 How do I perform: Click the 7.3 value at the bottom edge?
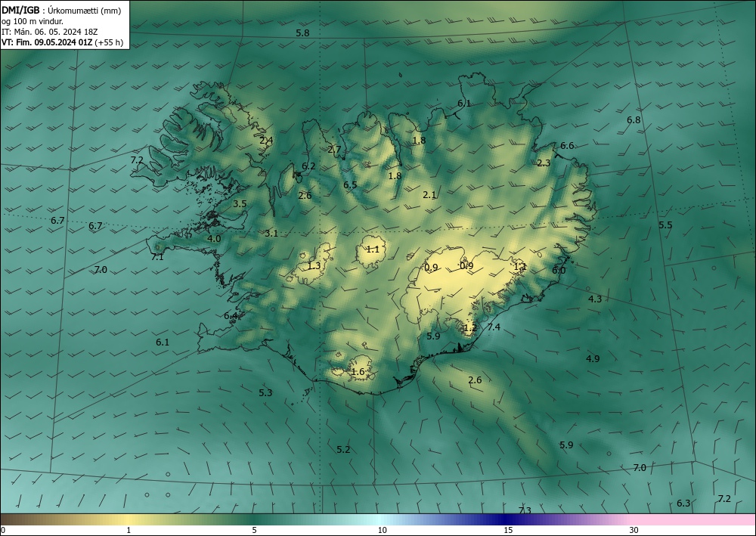(x=525, y=510)
